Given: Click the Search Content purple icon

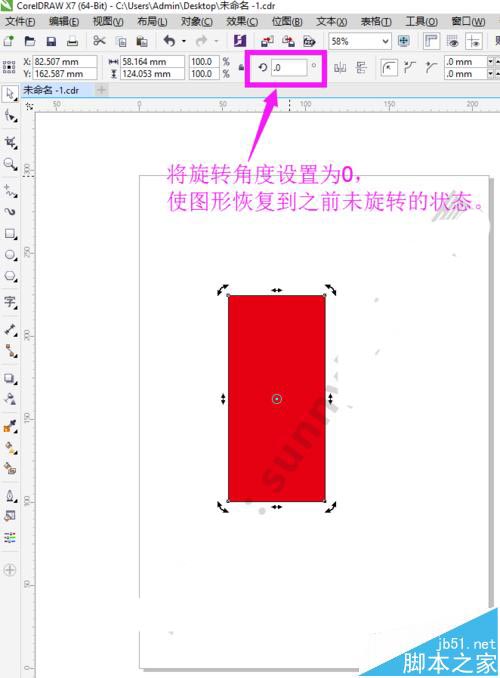Looking at the screenshot, I should click(x=240, y=41).
